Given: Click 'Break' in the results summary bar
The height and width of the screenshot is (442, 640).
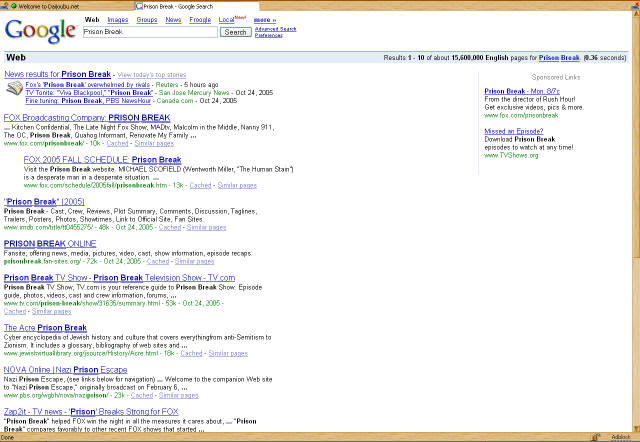Looking at the screenshot, I should pyautogui.click(x=570, y=58).
